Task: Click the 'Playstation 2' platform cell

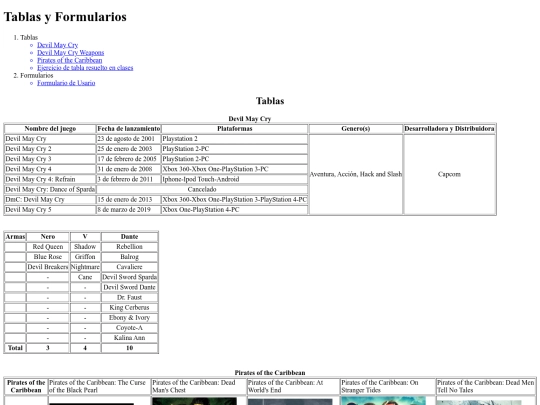Action: (x=235, y=139)
